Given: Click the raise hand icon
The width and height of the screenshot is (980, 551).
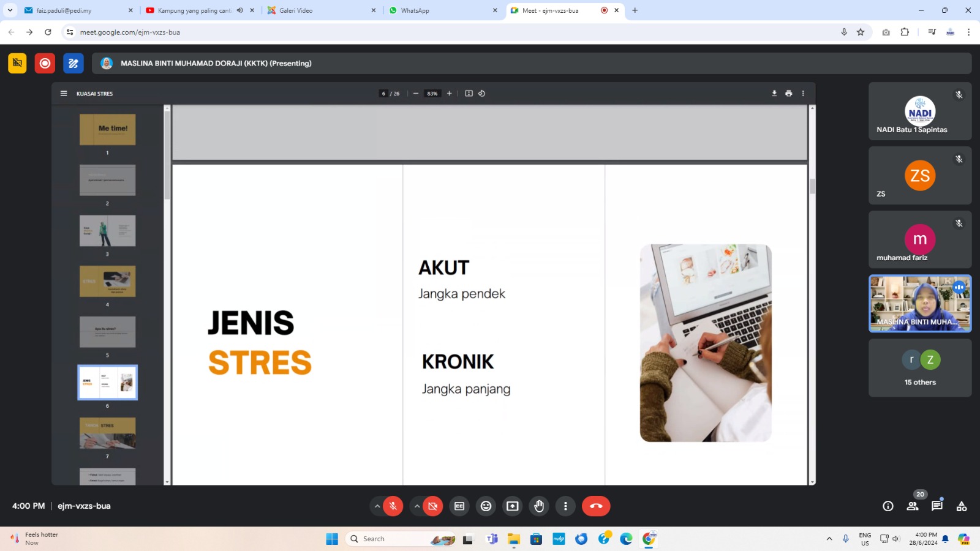Looking at the screenshot, I should [539, 506].
